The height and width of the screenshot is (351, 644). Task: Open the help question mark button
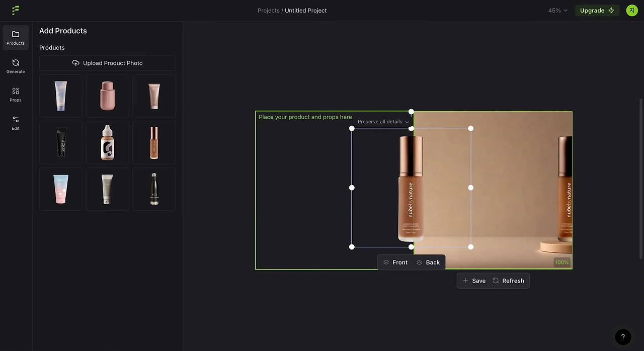623,337
